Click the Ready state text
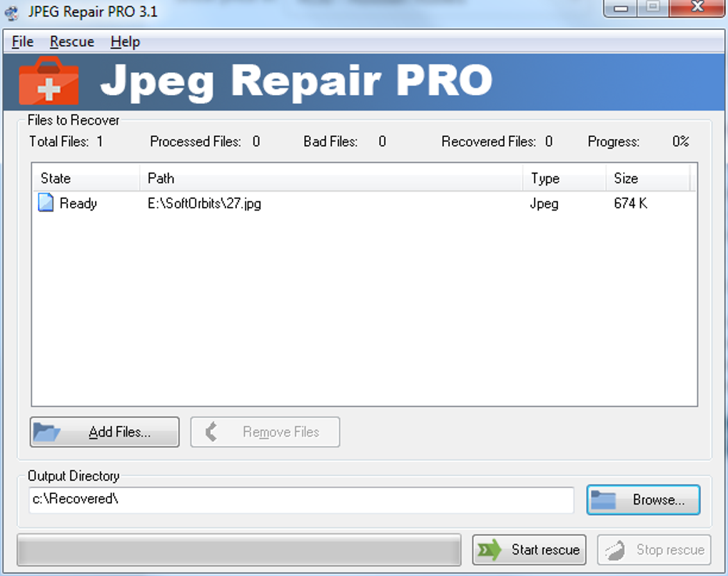728x576 pixels. pos(78,203)
